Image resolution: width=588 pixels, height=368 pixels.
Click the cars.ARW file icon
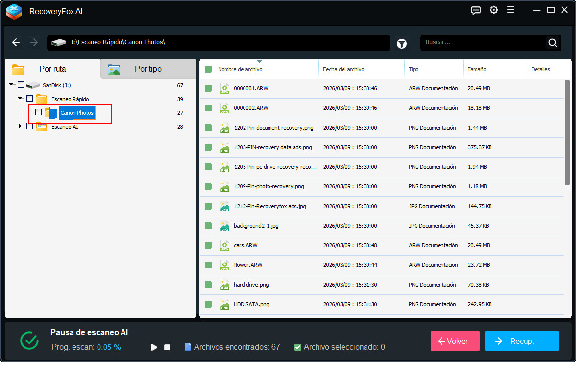pyautogui.click(x=224, y=246)
